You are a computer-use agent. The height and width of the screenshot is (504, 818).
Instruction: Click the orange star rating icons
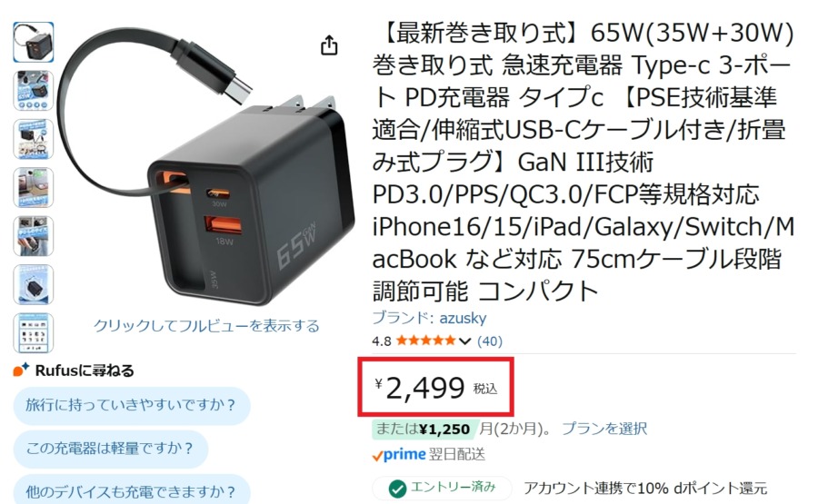click(425, 341)
